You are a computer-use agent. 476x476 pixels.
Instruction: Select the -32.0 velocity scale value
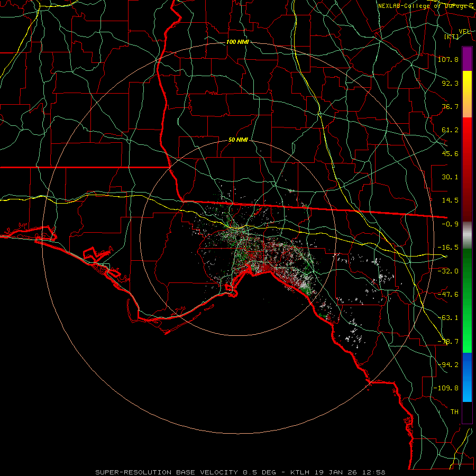coord(448,271)
